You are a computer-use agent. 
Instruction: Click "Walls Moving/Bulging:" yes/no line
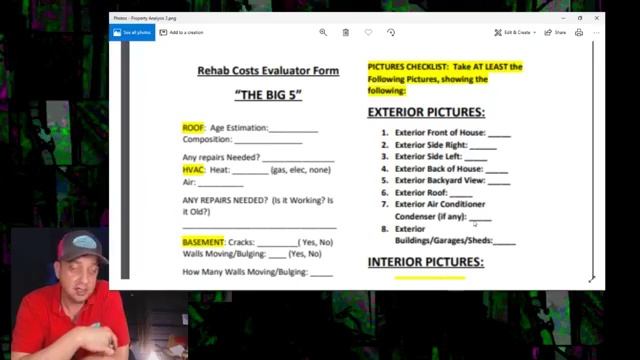click(x=252, y=254)
